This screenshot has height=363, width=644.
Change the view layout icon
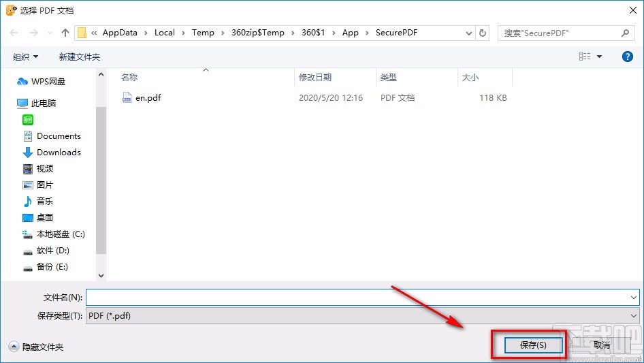pyautogui.click(x=585, y=57)
